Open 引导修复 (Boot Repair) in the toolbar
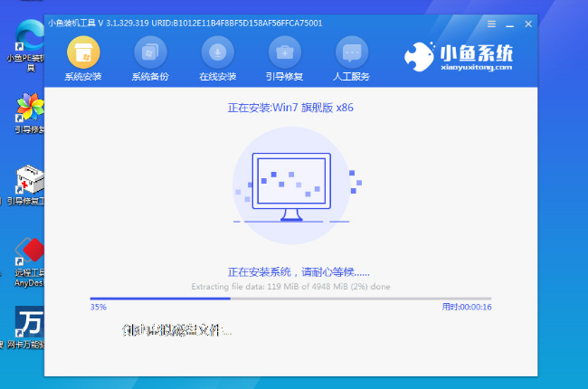The image size is (588, 389). tap(286, 57)
